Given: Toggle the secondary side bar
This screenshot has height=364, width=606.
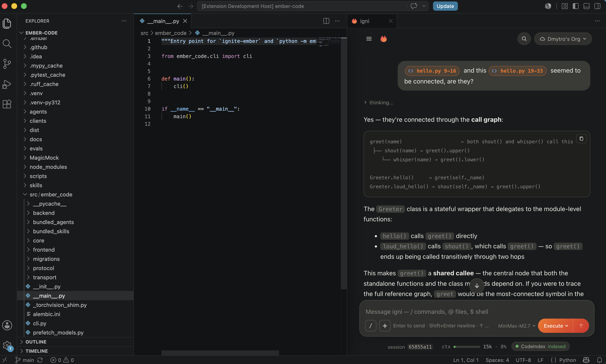Looking at the screenshot, I should [x=597, y=6].
